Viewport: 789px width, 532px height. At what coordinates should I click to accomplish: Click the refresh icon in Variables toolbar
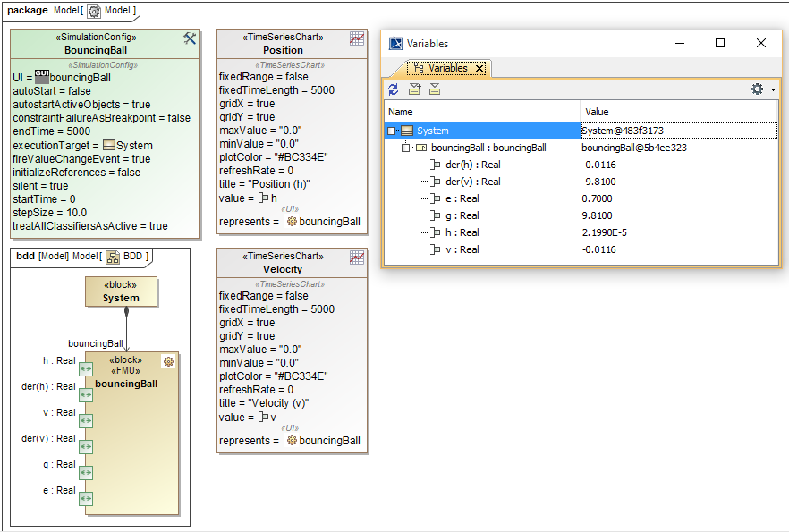coord(394,89)
